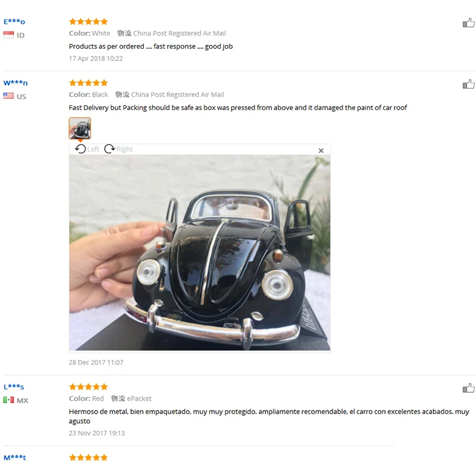
Task: Click the five-star rating of W***n
Action: 88,83
